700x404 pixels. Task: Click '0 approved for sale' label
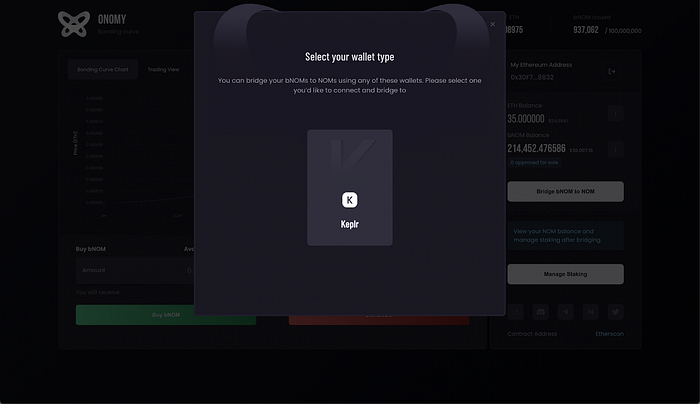534,162
